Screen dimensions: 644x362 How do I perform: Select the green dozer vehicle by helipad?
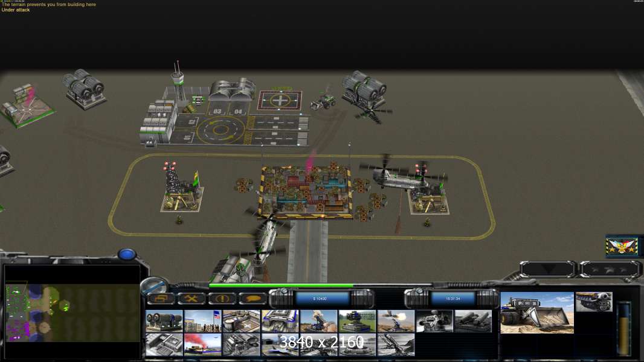[x=324, y=101]
